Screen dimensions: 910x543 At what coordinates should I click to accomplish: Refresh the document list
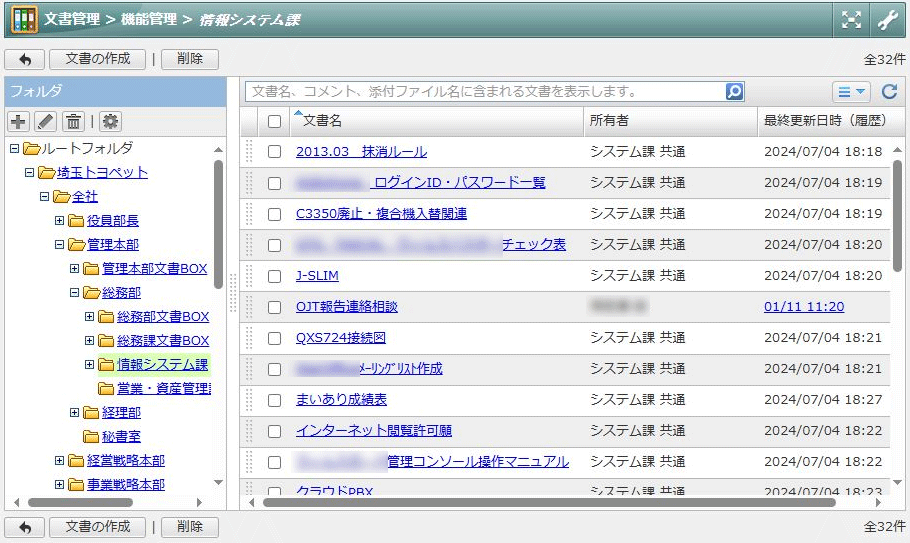coord(889,91)
